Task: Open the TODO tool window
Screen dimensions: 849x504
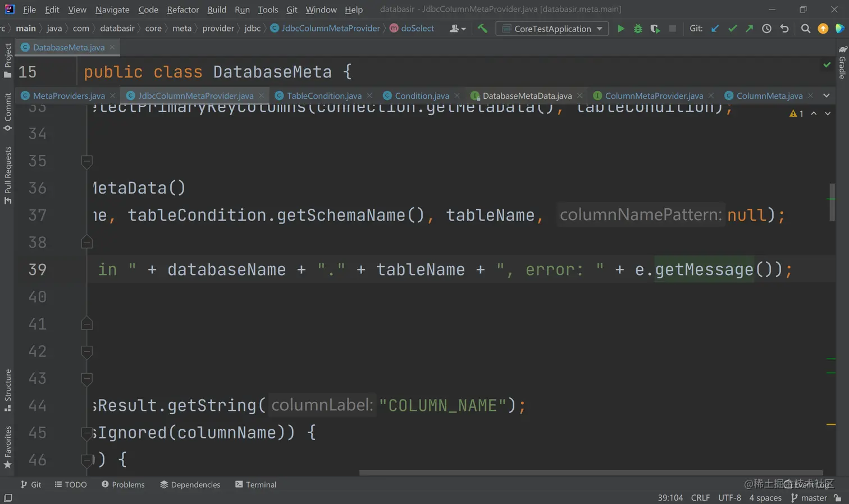Action: click(71, 484)
